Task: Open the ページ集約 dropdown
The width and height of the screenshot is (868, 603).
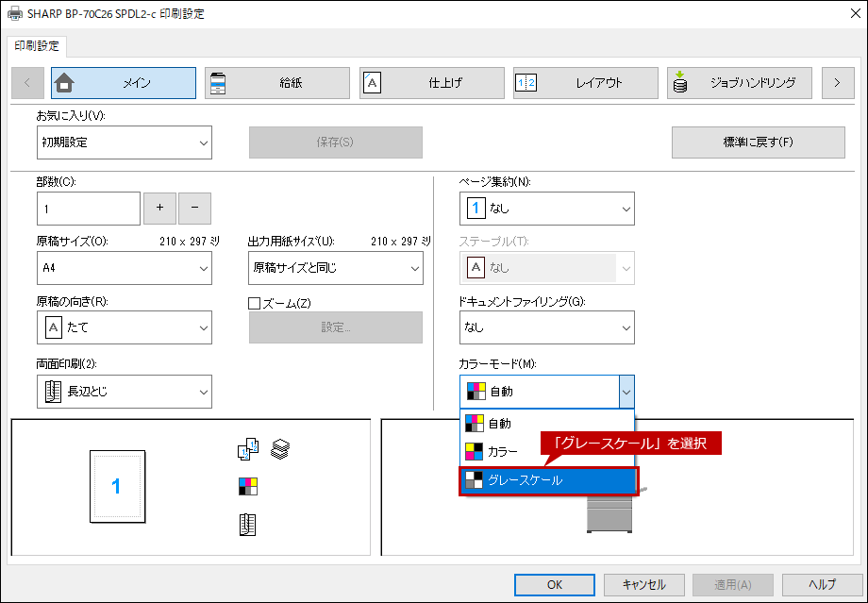Action: coord(546,209)
